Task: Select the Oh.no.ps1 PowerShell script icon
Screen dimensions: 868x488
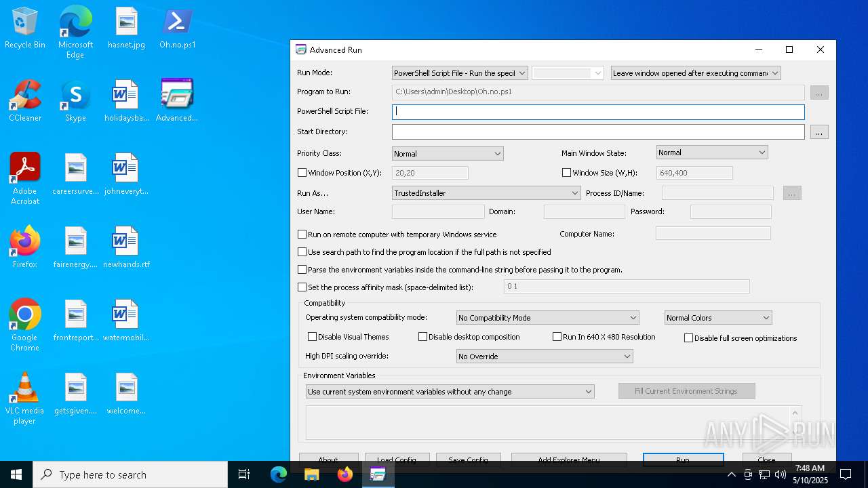Action: 178,28
